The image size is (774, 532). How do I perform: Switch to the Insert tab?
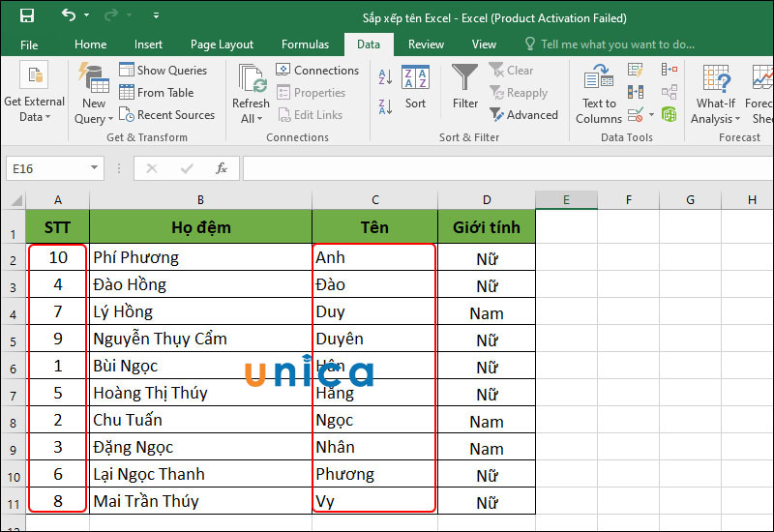tap(148, 44)
